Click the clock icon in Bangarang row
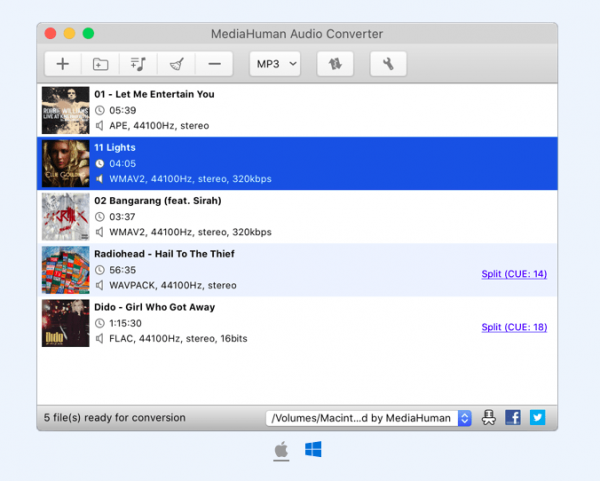This screenshot has width=600, height=481. click(x=99, y=217)
